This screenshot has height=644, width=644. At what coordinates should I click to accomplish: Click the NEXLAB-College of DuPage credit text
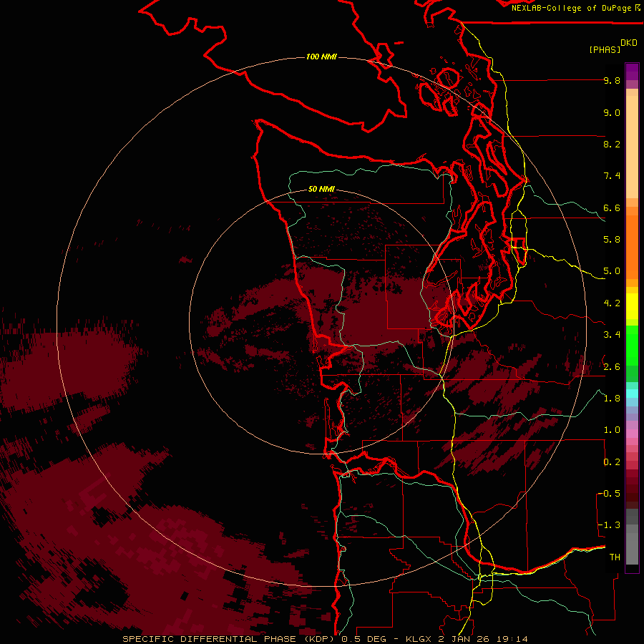[572, 8]
